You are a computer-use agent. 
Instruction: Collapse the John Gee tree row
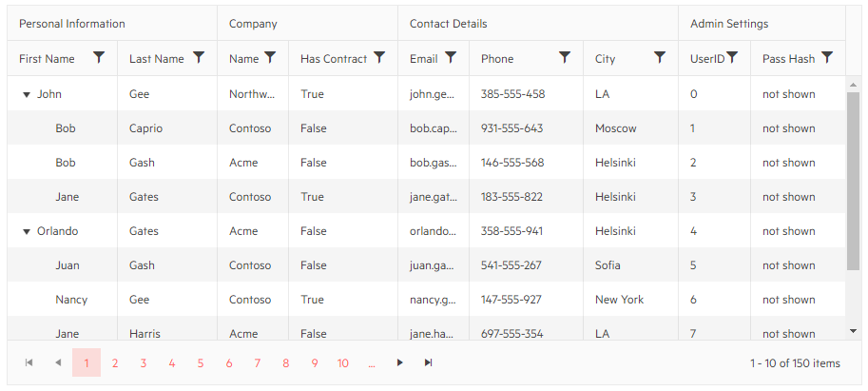[26, 94]
